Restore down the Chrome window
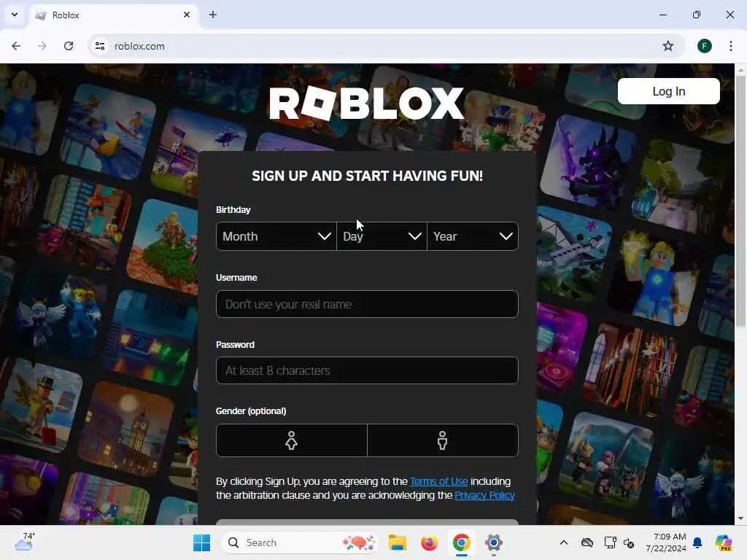This screenshot has width=747, height=560. point(696,15)
